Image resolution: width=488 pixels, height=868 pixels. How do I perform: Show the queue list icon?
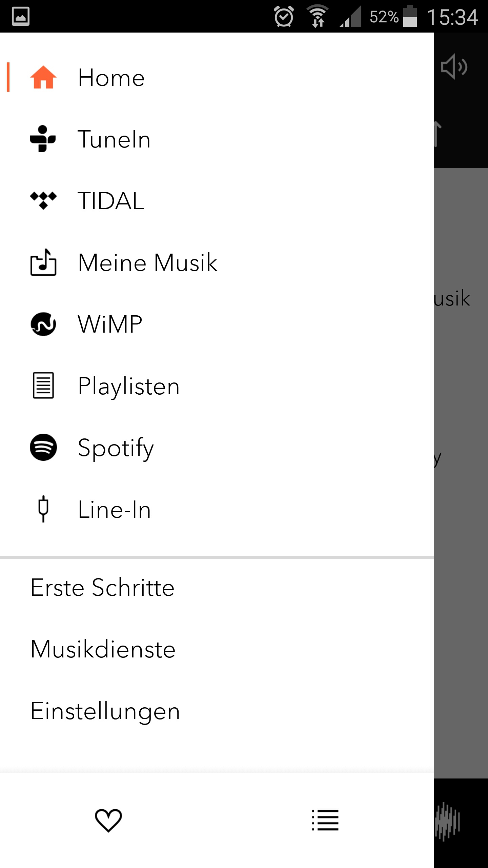[x=325, y=821]
